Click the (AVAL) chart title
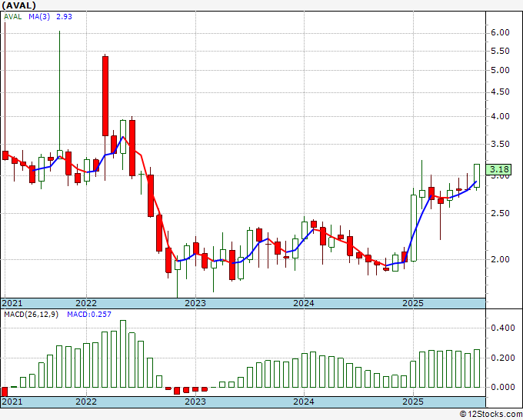523x420 pixels. tap(18, 5)
